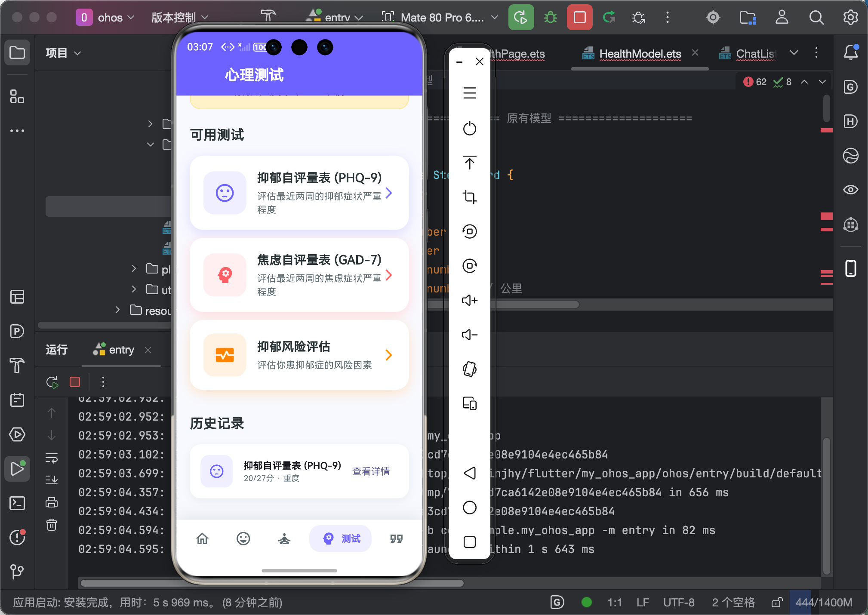Click the run console horizontal scrollbar
The width and height of the screenshot is (868, 615).
(272, 583)
